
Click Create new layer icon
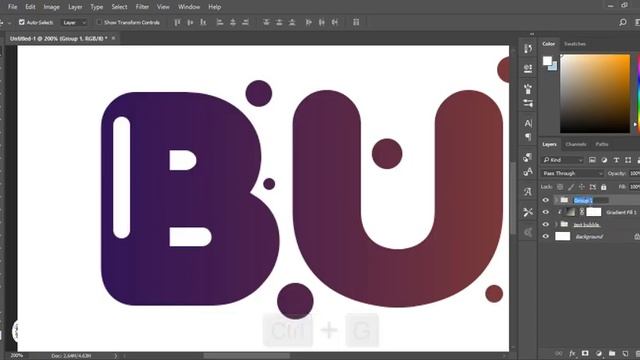point(625,353)
